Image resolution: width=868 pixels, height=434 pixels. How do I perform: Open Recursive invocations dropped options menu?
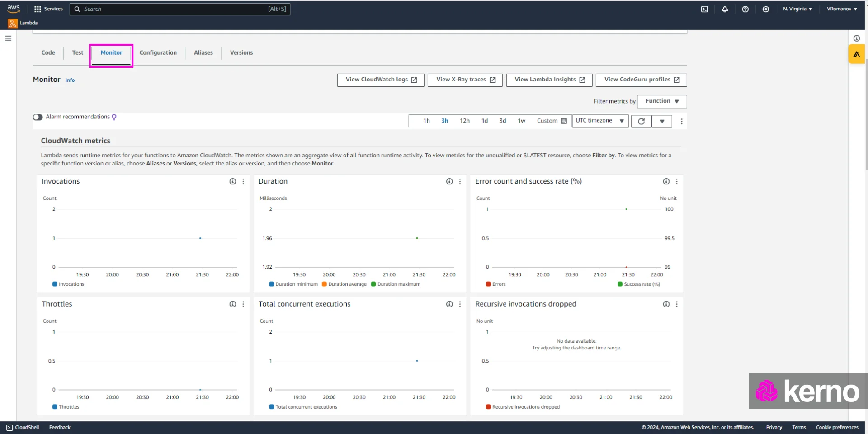(x=677, y=304)
